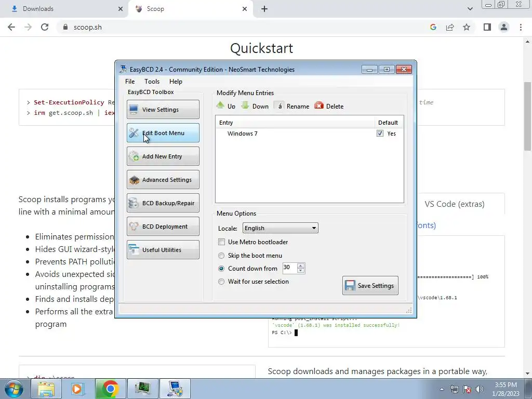Bookmark this page with star icon
This screenshot has height=399, width=532.
point(467,27)
